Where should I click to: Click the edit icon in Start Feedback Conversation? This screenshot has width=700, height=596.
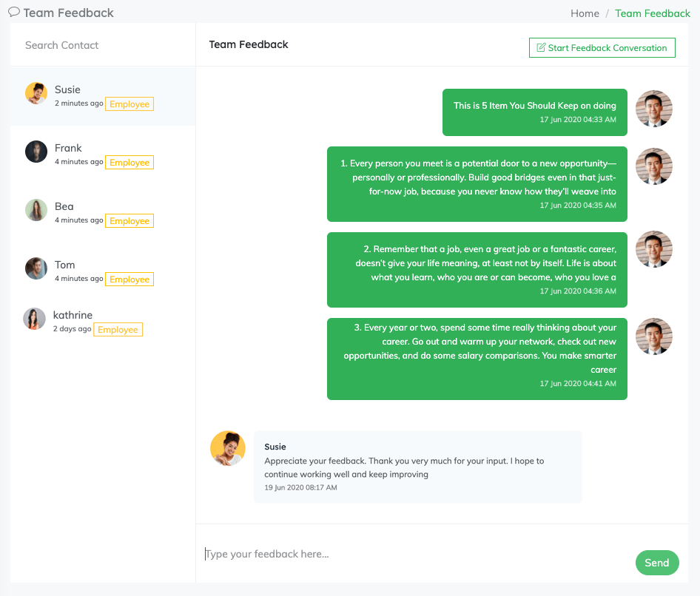click(541, 48)
